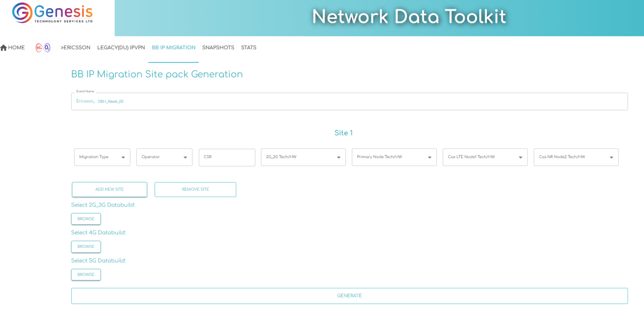Browse for the 4G Databuild file
The height and width of the screenshot is (314, 644).
point(86,247)
